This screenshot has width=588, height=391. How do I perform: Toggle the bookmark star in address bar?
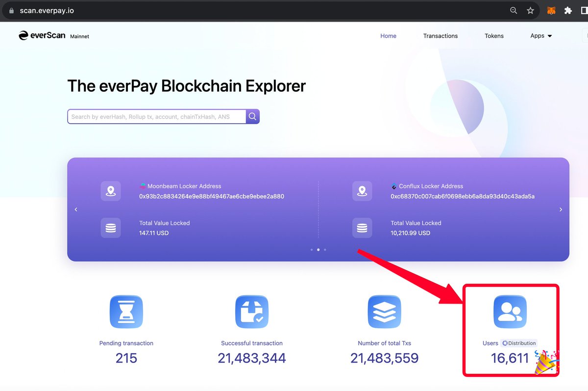(530, 10)
